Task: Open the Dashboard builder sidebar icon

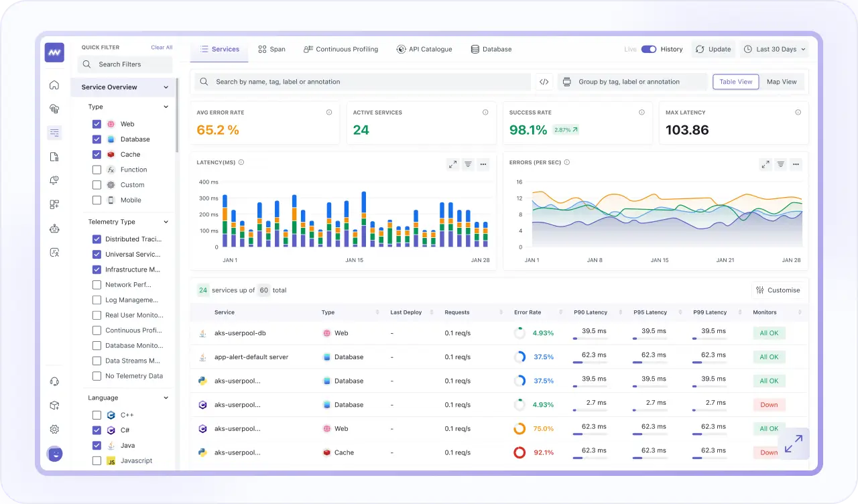Action: click(54, 204)
